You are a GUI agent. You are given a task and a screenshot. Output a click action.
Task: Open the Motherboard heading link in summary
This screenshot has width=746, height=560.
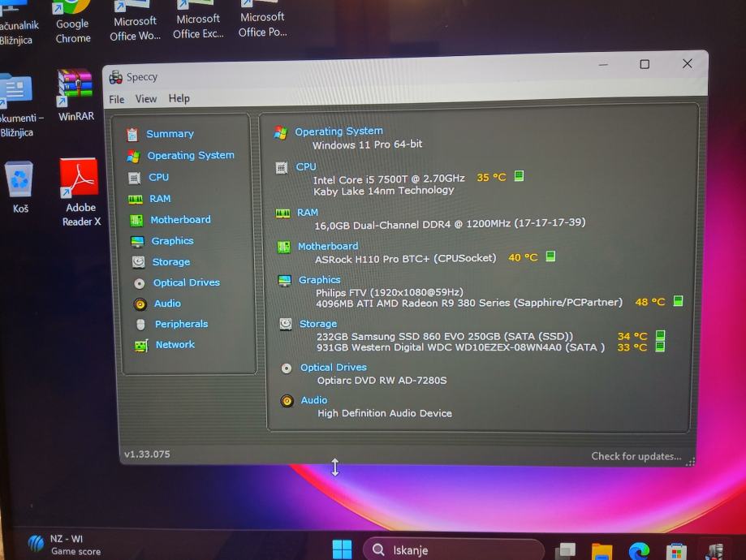328,246
